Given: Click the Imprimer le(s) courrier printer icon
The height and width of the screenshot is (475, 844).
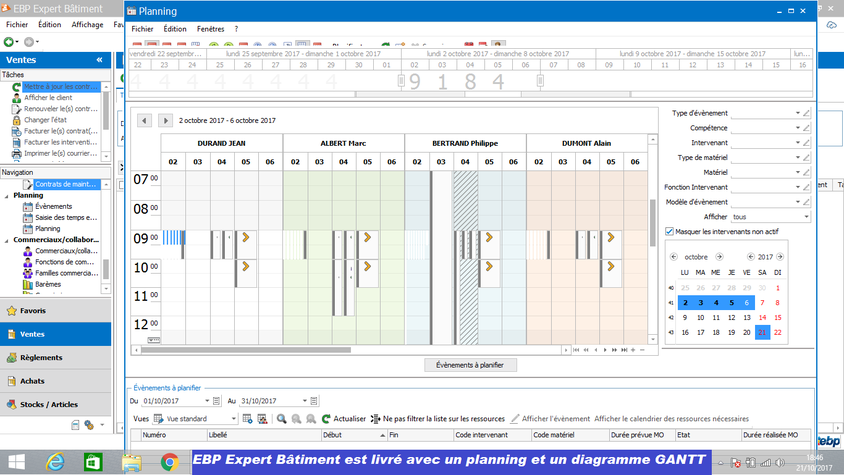Looking at the screenshot, I should 17,153.
